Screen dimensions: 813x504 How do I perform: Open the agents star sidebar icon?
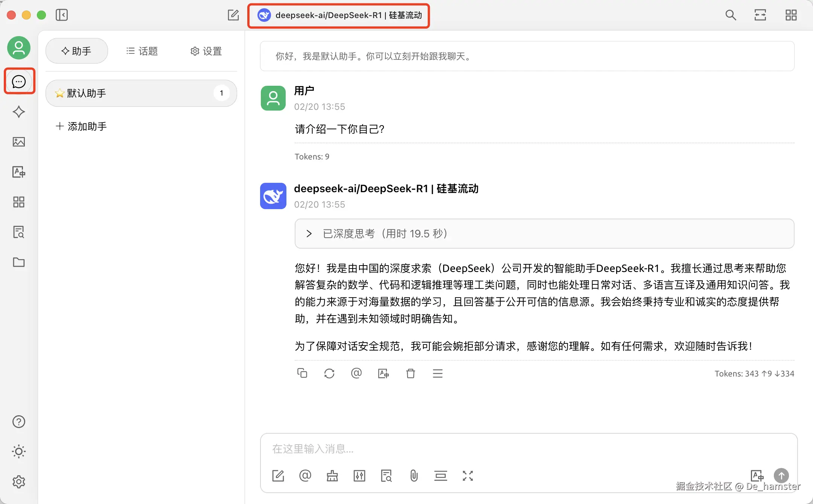19,112
